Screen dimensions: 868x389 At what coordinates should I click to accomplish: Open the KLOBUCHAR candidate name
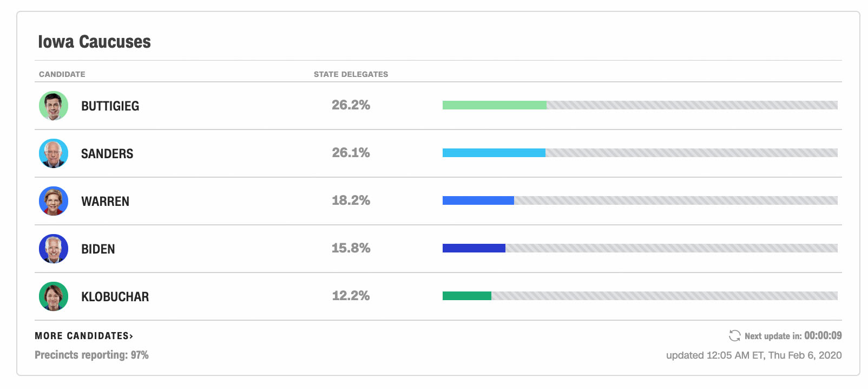pyautogui.click(x=115, y=297)
